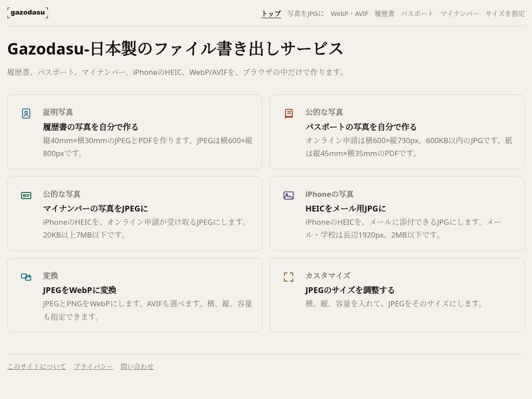Click description 縦40mm×横30mmのJPEGとPDF

click(x=148, y=147)
